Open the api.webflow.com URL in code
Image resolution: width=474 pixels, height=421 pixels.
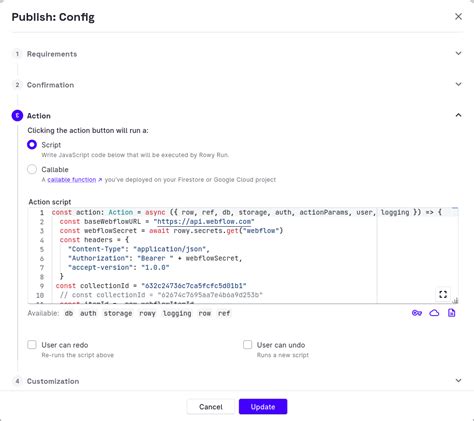(x=204, y=222)
